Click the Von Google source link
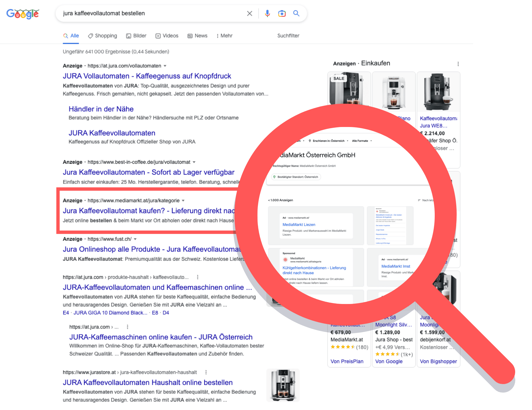 pos(389,361)
